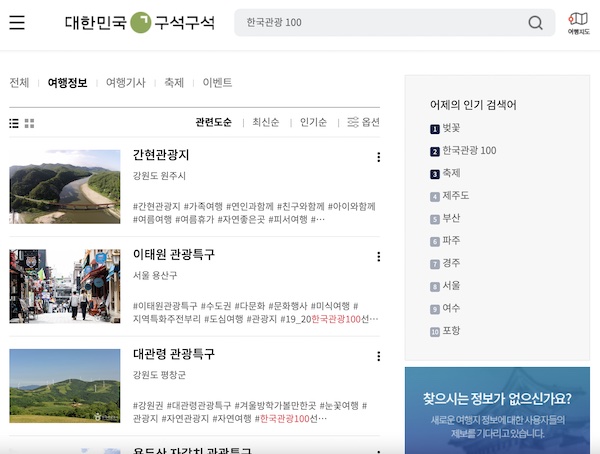Open more menu for 이태원 관광특구

point(378,256)
